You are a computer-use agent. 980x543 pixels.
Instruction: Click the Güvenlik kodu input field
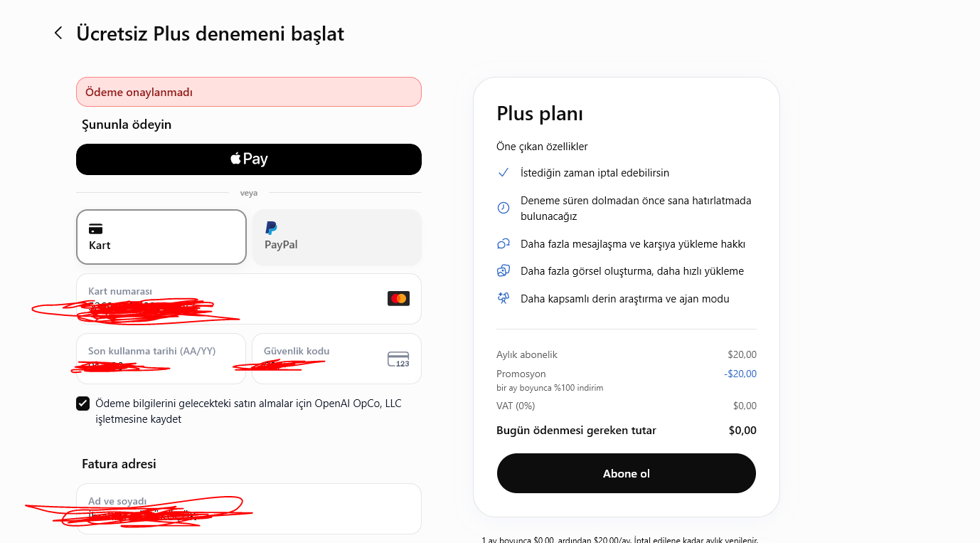tap(337, 359)
